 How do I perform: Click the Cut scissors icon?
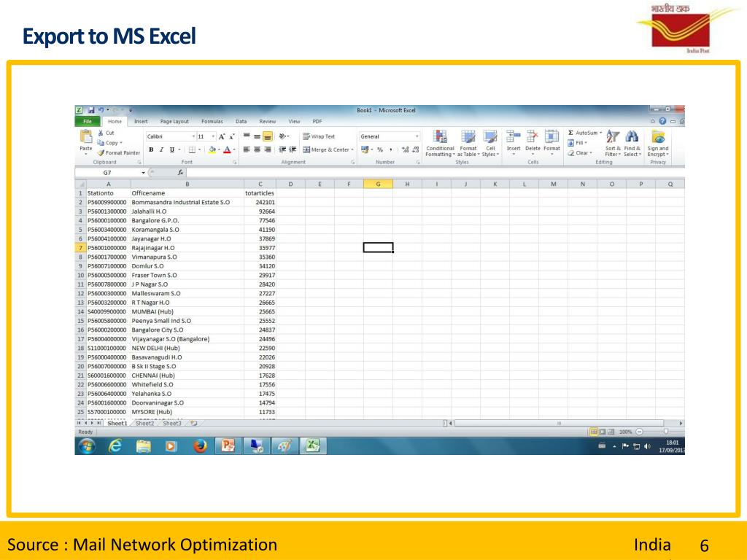click(101, 133)
